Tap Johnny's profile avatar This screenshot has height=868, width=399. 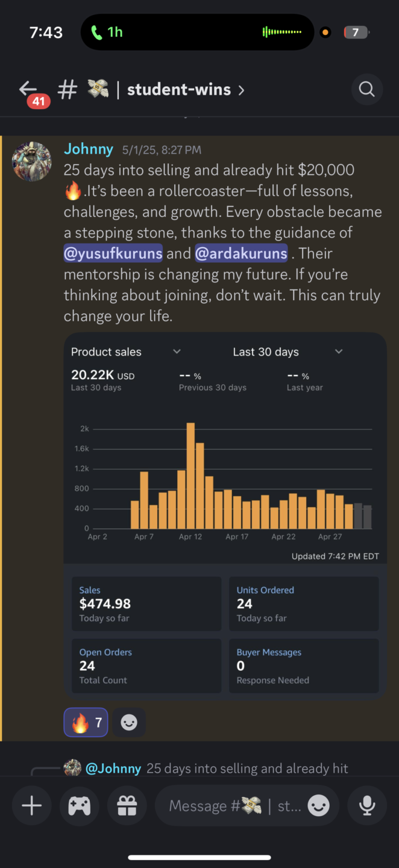[x=32, y=162]
